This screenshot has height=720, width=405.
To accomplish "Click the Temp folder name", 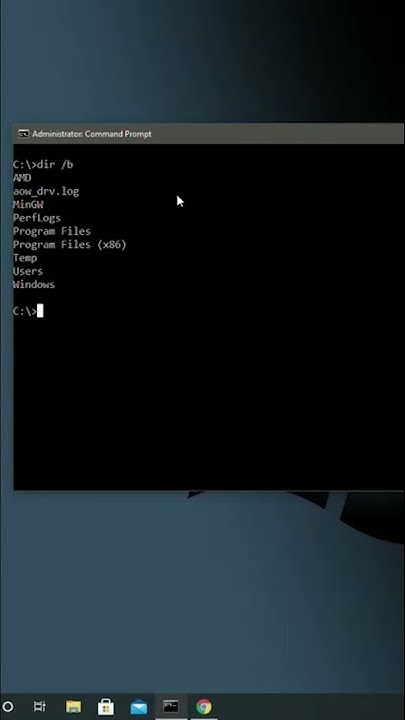I will [25, 258].
